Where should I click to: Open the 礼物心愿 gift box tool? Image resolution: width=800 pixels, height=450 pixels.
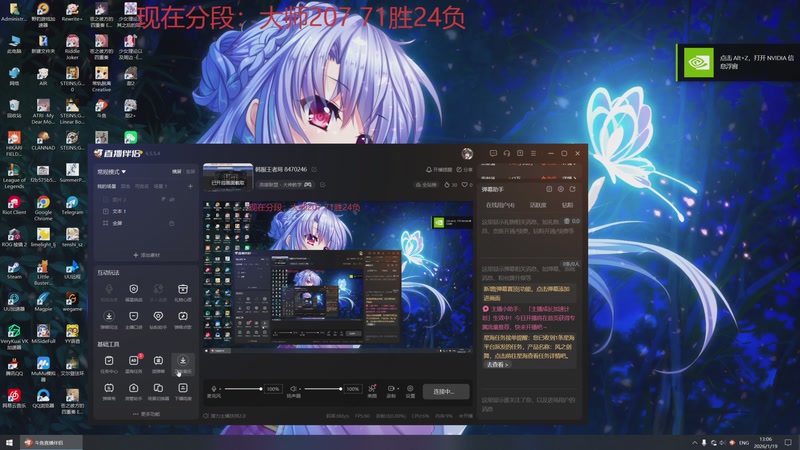[x=183, y=292]
